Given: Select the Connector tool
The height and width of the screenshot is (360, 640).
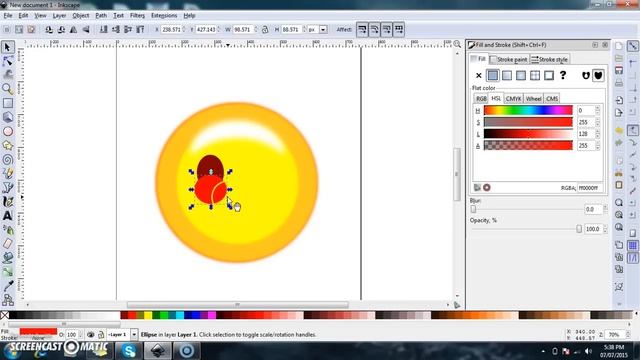Looking at the screenshot, I should tap(7, 300).
